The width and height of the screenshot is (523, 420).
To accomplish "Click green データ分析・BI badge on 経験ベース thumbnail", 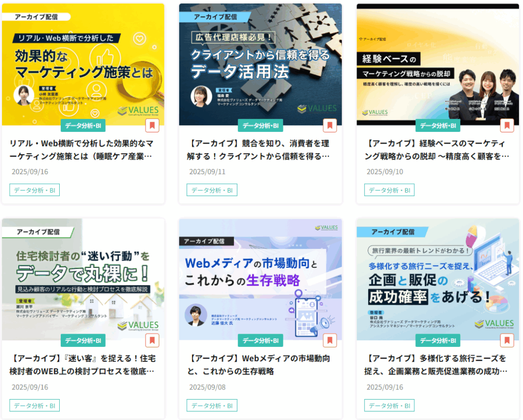I will pos(438,125).
